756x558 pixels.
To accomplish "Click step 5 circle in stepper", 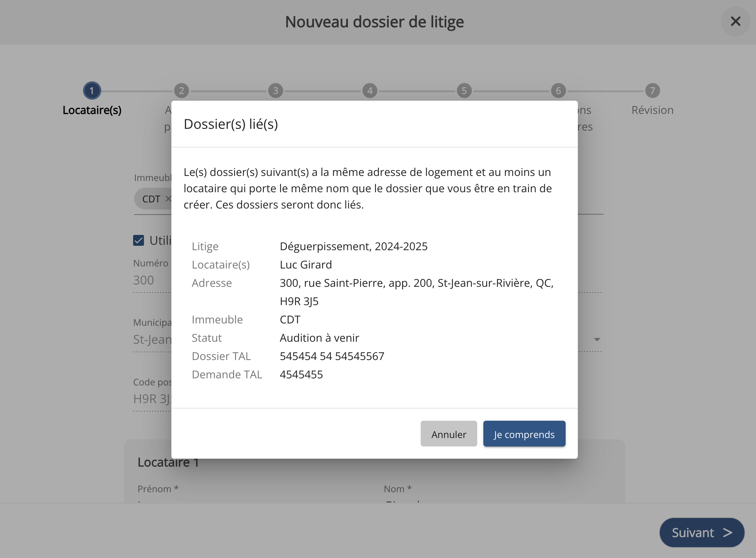I will point(464,91).
